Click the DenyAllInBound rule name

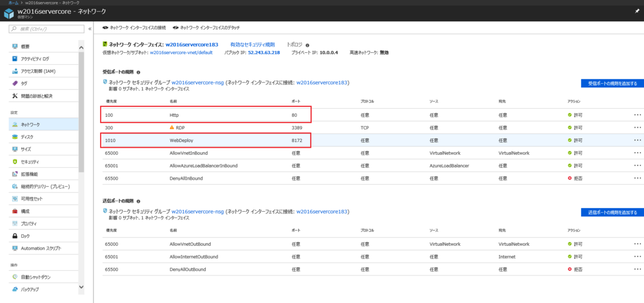pyautogui.click(x=186, y=178)
